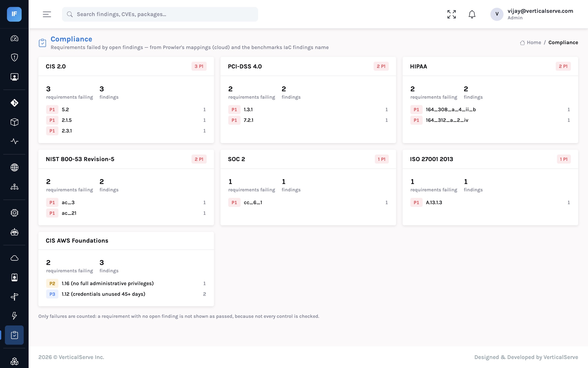Viewport: 588px width, 368px height.
Task: Click the globe icon in sidebar
Action: [14, 167]
